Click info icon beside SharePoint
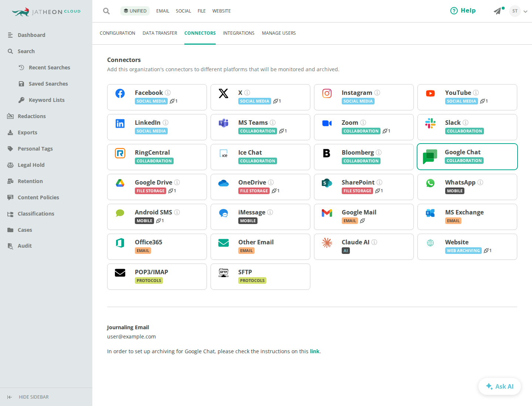532x406 pixels. 379,182
